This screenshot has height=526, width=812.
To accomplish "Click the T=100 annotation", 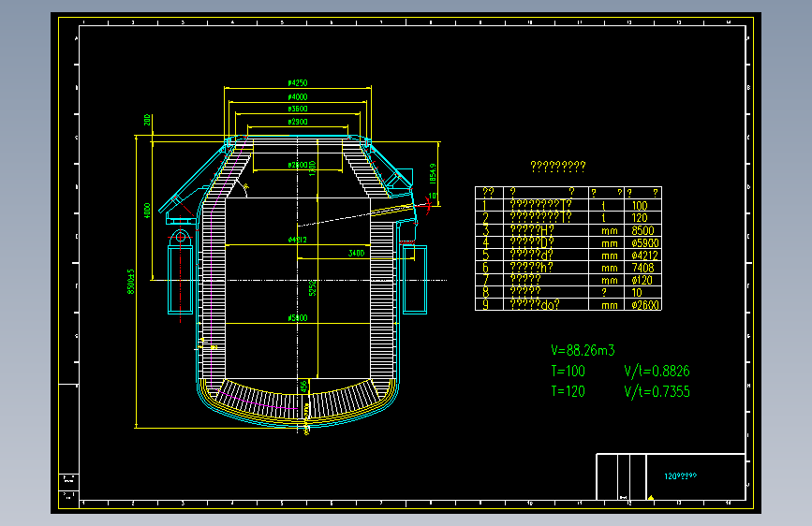I will tap(568, 372).
